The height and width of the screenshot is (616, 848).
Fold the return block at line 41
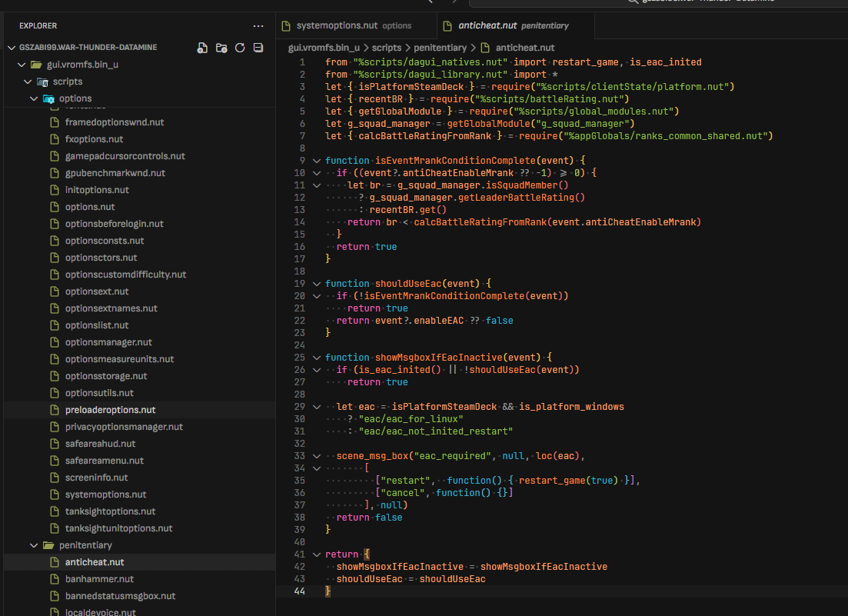pos(317,554)
